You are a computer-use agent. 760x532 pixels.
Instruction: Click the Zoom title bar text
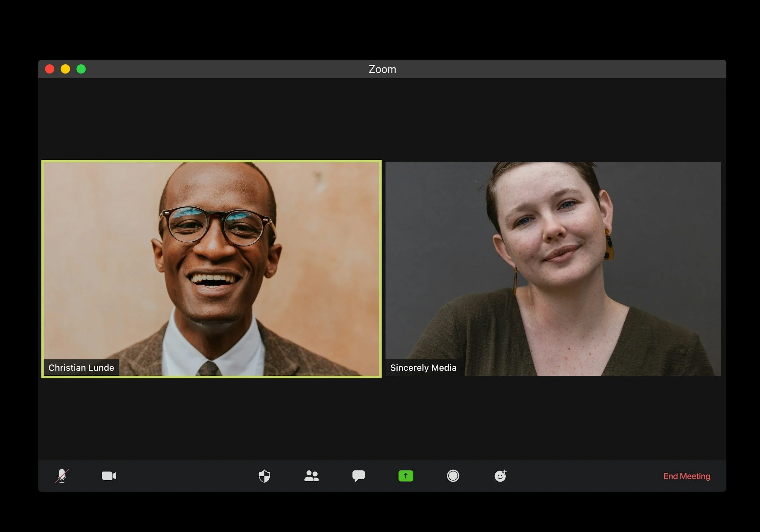click(x=382, y=69)
